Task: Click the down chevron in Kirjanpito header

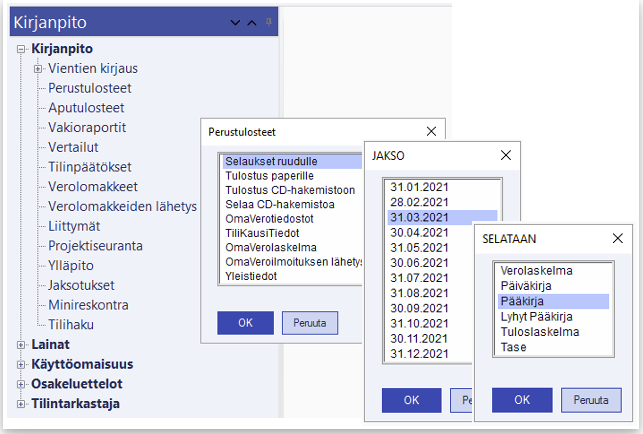Action: click(x=235, y=22)
